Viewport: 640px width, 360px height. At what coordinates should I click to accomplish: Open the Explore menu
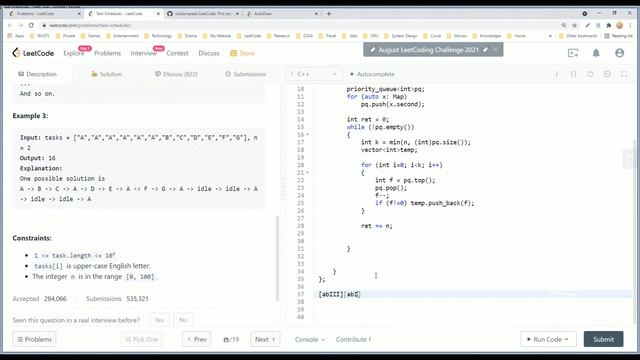73,53
